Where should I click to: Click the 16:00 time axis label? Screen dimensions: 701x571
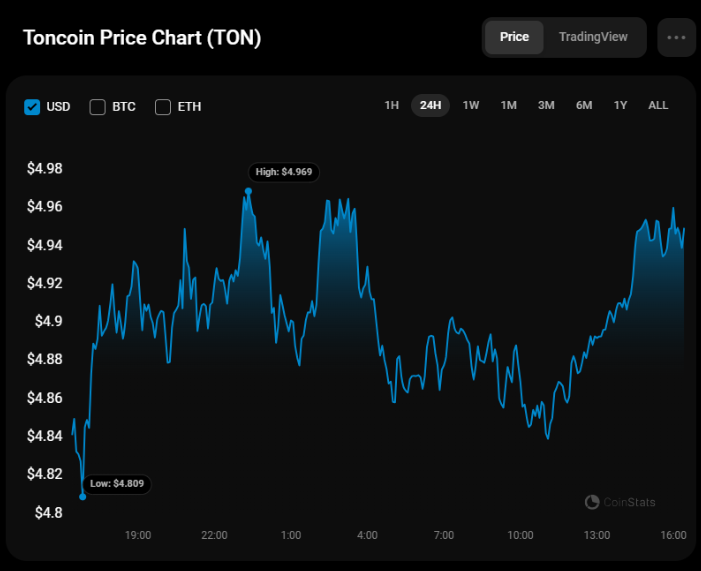point(673,535)
